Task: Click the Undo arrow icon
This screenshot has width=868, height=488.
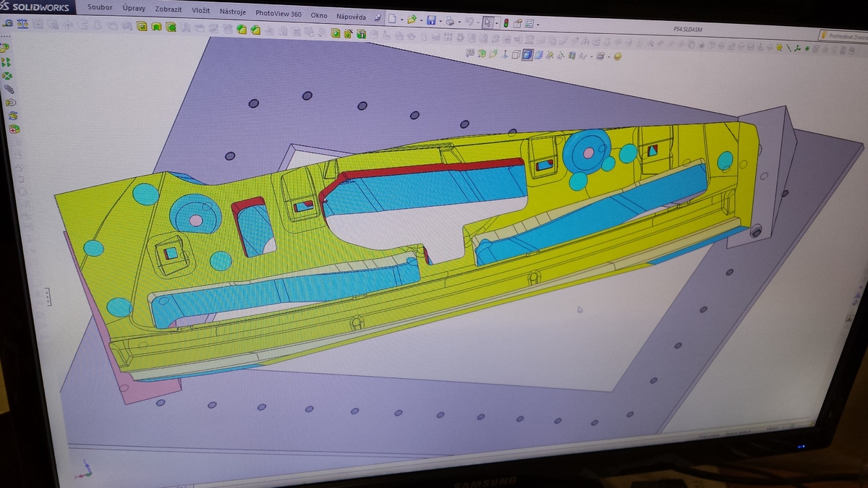Action: (469, 22)
